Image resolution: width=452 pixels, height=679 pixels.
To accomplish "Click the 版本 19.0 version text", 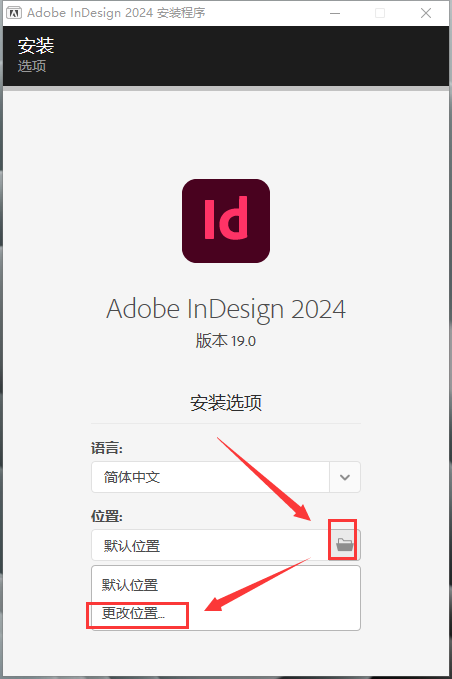I will (x=226, y=341).
